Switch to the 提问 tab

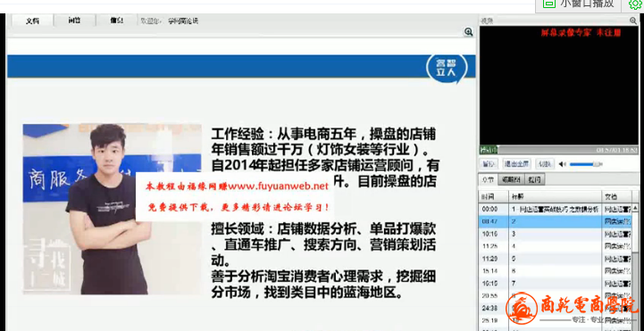pos(535,179)
